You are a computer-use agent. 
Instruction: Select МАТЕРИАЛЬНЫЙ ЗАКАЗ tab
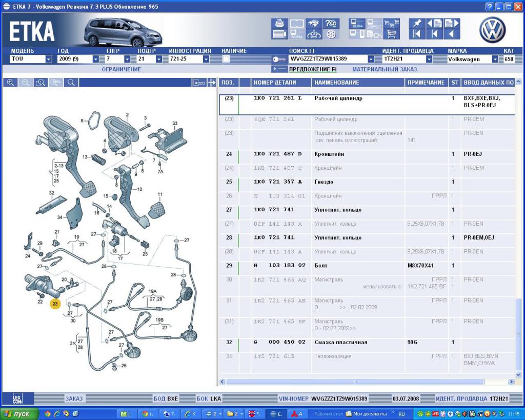[x=385, y=69]
